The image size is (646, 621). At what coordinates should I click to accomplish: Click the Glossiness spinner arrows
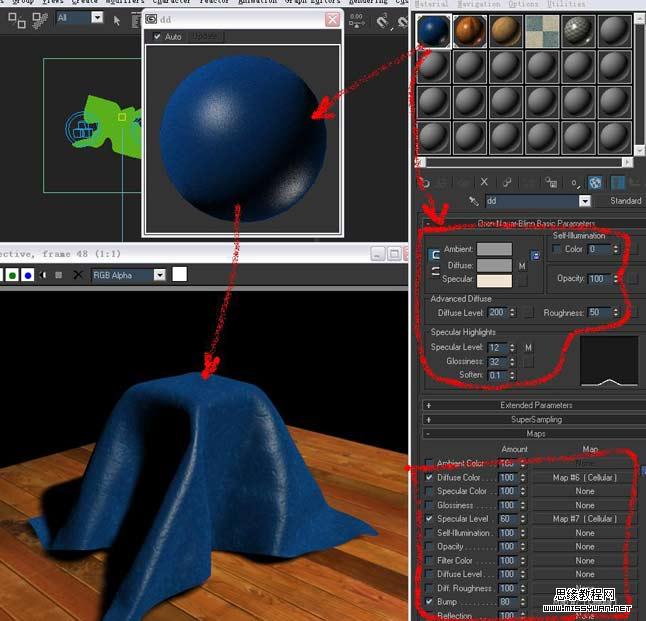tap(512, 362)
